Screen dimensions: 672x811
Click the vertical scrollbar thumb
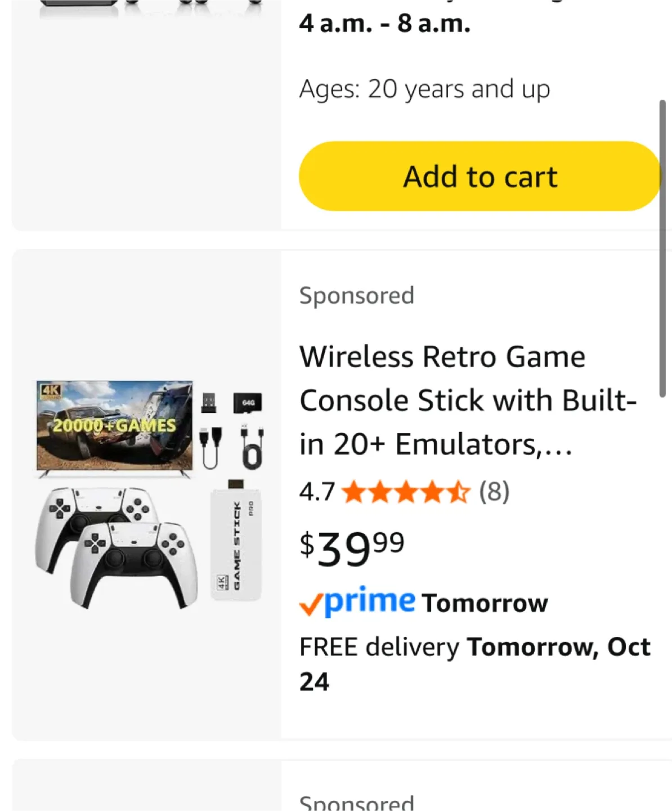[x=662, y=248]
